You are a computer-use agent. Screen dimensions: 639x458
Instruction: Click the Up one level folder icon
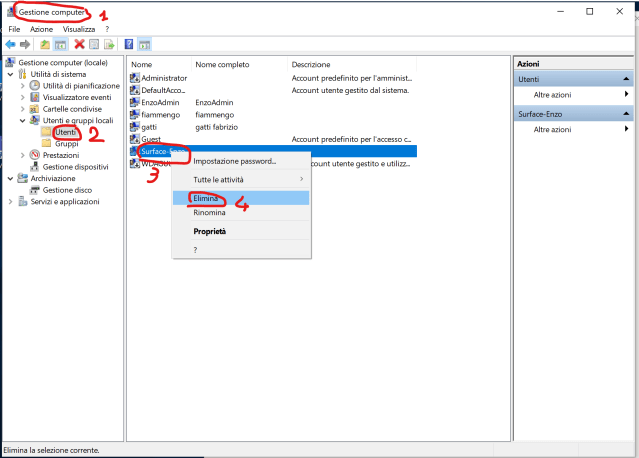[x=46, y=45]
